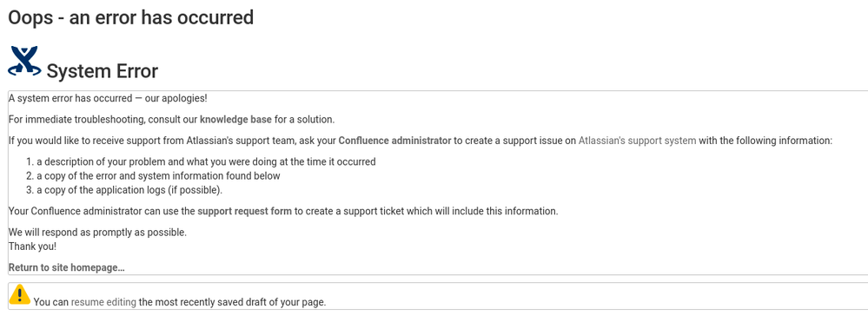Screen dimensions: 868x322
Task: Select Return to site homepage link
Action: [x=66, y=268]
